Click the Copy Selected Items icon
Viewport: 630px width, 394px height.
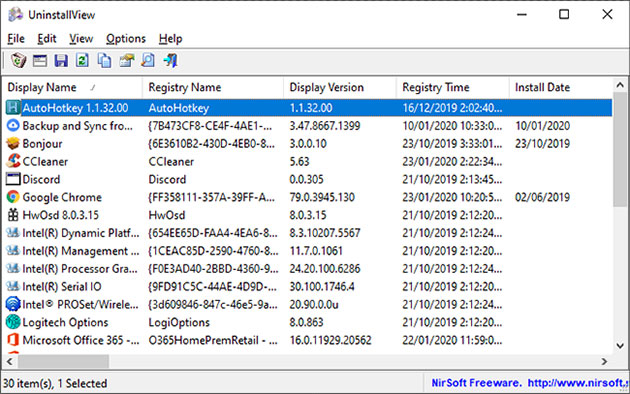[104, 61]
